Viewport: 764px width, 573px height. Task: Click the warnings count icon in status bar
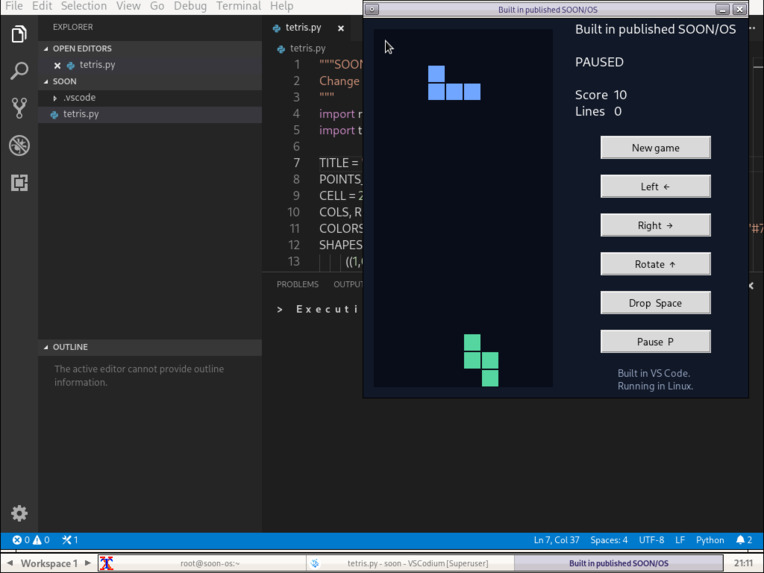tap(37, 540)
